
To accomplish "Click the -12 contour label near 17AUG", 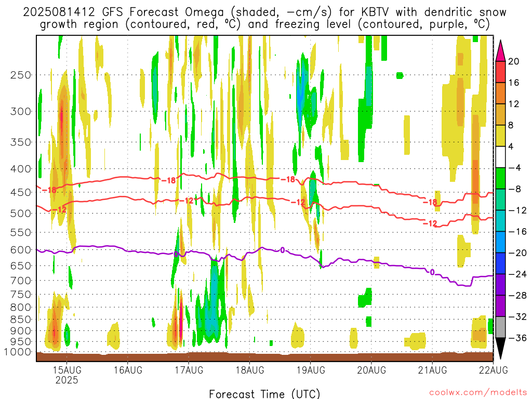I will [186, 201].
